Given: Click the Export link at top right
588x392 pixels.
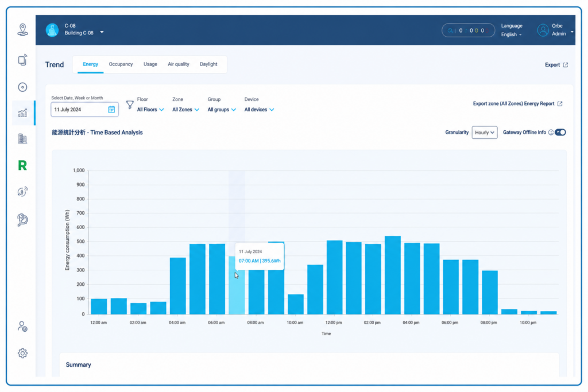Looking at the screenshot, I should point(556,65).
